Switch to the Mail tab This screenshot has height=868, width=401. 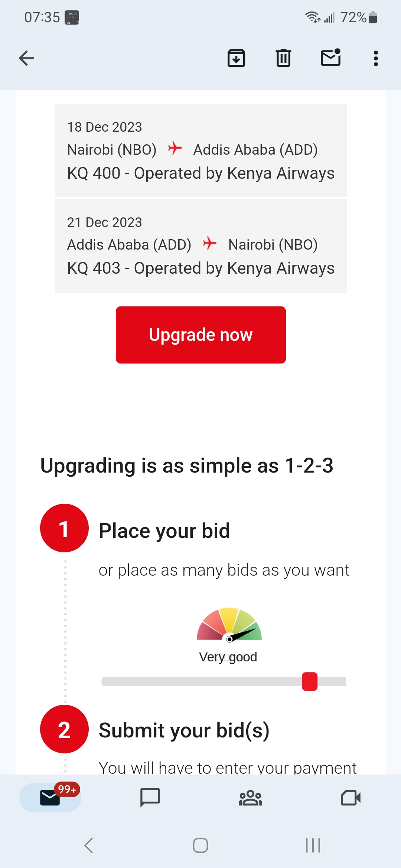50,798
